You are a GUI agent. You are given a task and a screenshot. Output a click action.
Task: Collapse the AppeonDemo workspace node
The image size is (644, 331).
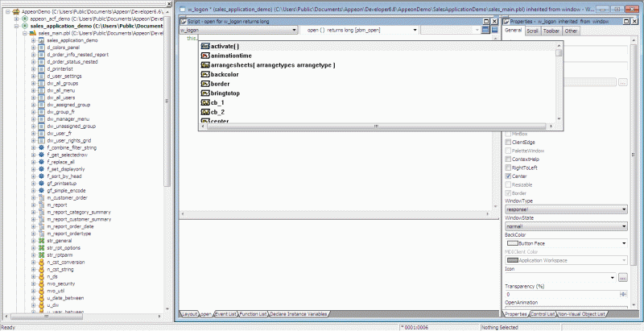pyautogui.click(x=10, y=12)
